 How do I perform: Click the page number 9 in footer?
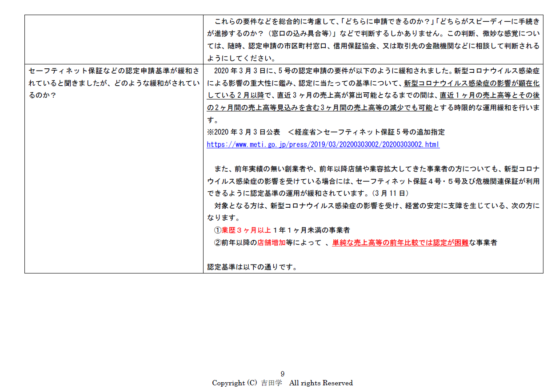point(283,374)
